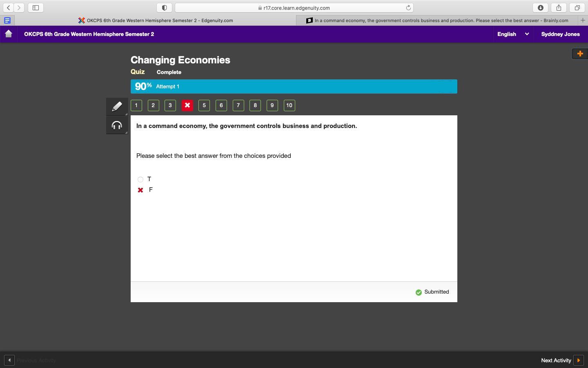Click the Safari back arrow
Image resolution: width=588 pixels, height=368 pixels.
coord(9,8)
